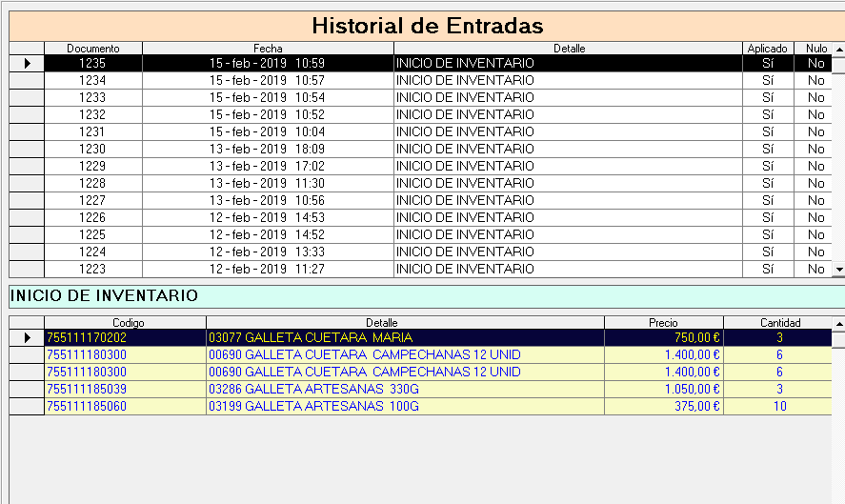The height and width of the screenshot is (504, 845).
Task: Select document 1223 row
Action: tap(92, 269)
